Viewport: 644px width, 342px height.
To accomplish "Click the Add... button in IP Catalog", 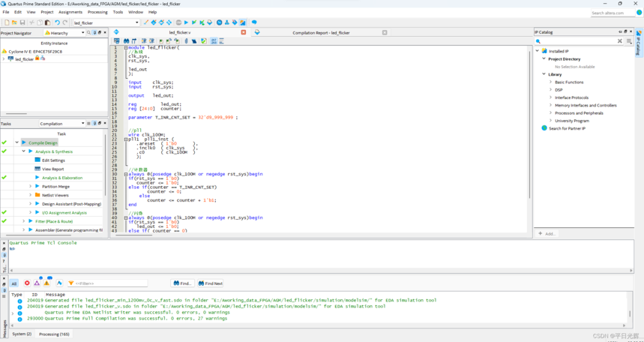I will [x=547, y=233].
